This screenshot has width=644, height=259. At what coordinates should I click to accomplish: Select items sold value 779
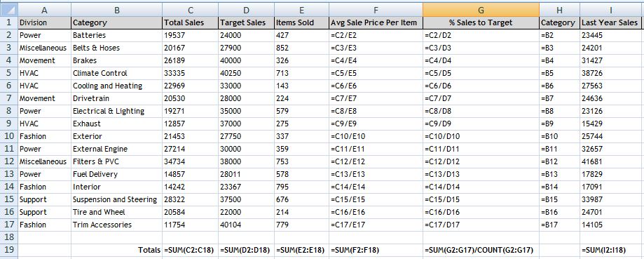301,225
